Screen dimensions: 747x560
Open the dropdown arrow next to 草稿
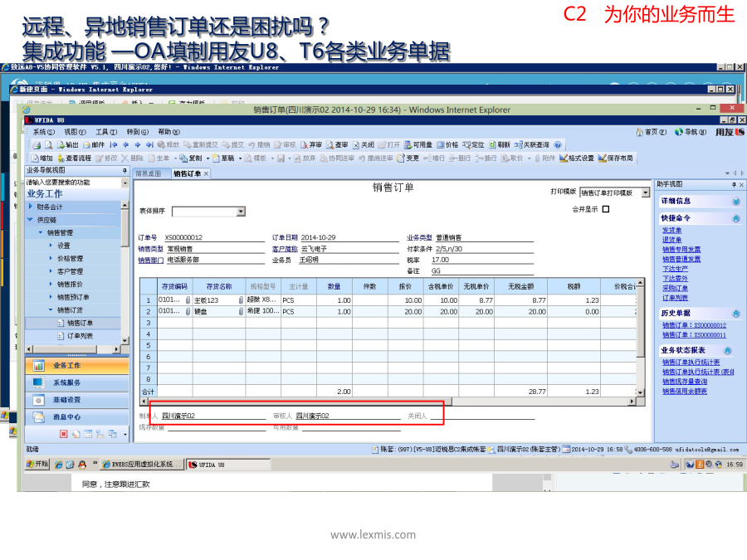point(240,158)
